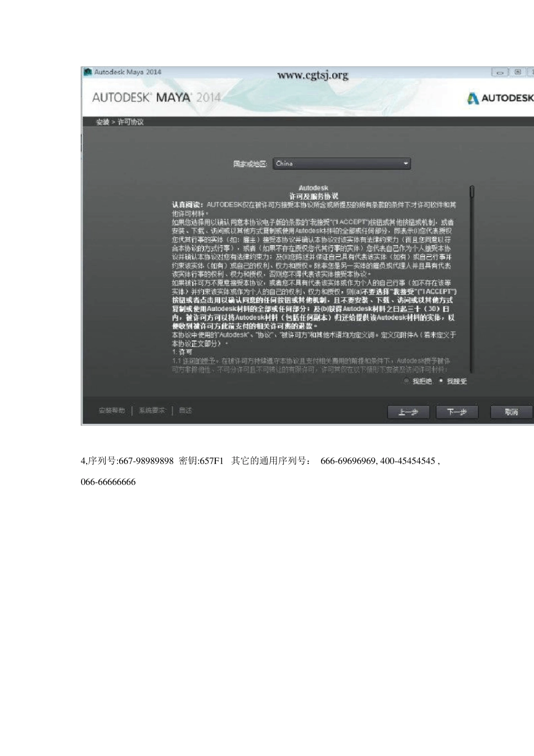
Task: Click the 许可及服务协议 heading text
Action: [314, 196]
